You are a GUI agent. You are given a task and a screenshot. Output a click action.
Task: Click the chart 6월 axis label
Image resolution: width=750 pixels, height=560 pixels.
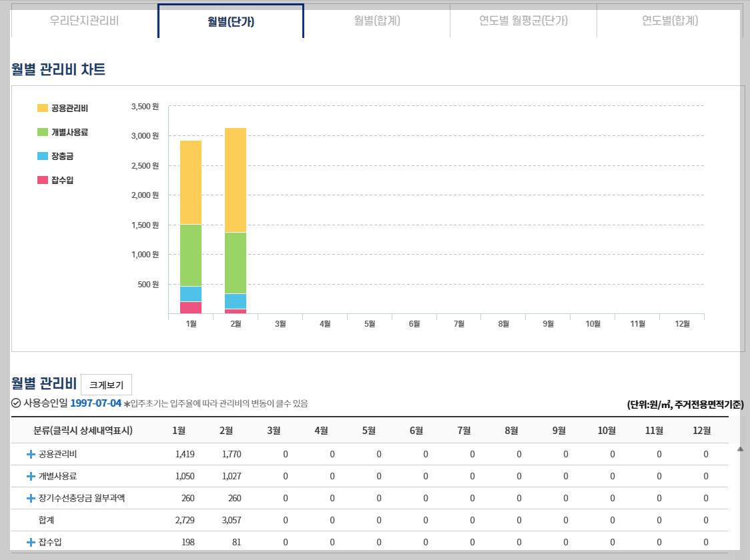414,324
